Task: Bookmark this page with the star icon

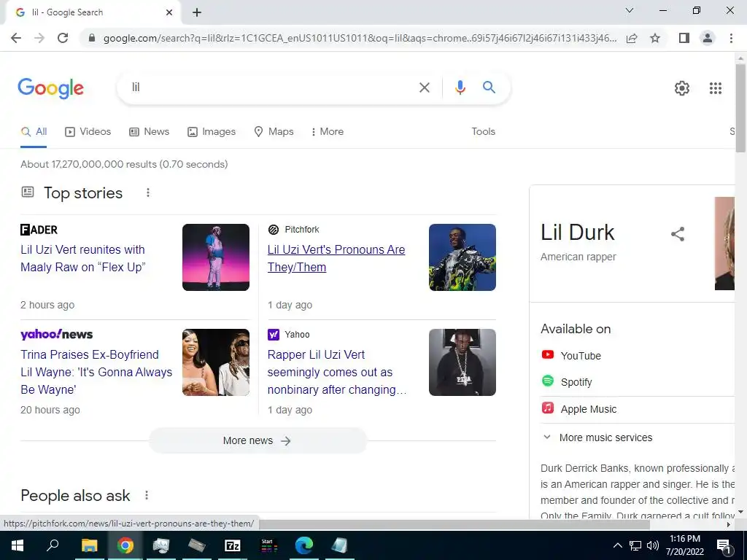Action: click(655, 38)
